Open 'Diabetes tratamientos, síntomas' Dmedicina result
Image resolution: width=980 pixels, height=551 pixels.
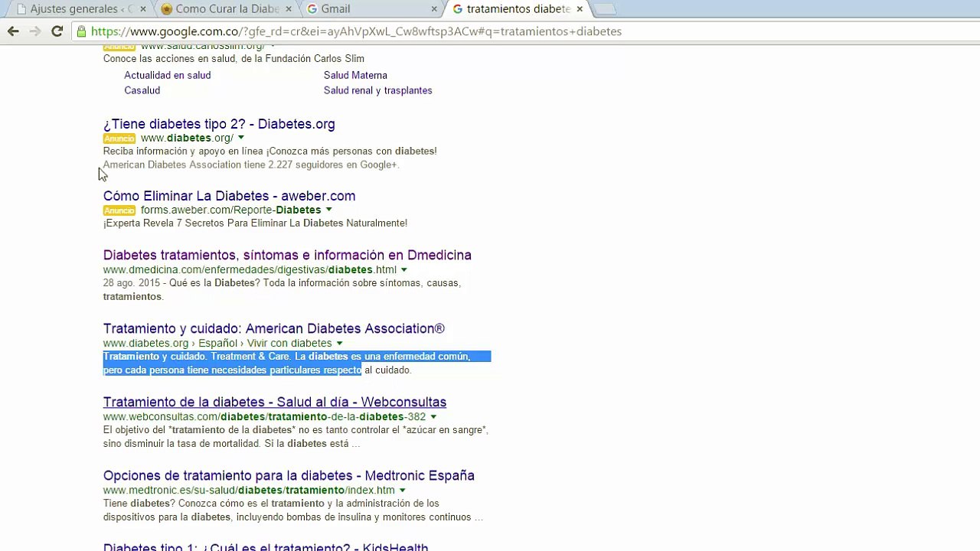click(x=287, y=255)
